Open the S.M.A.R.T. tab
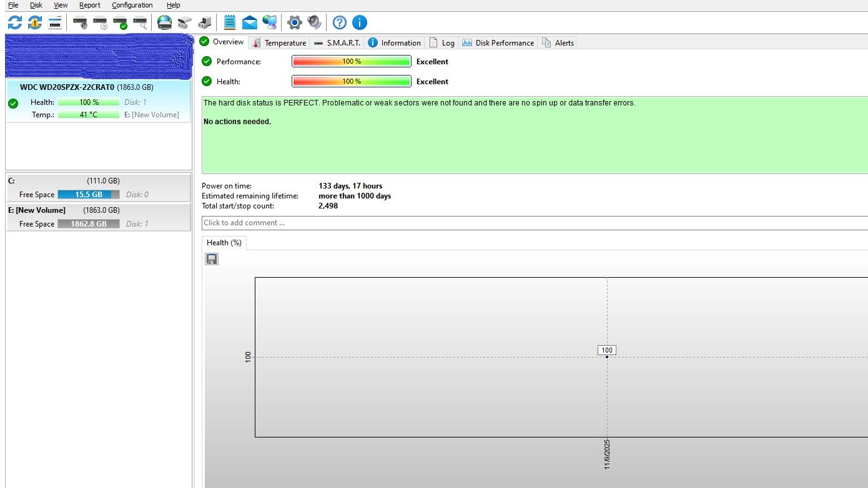 337,43
